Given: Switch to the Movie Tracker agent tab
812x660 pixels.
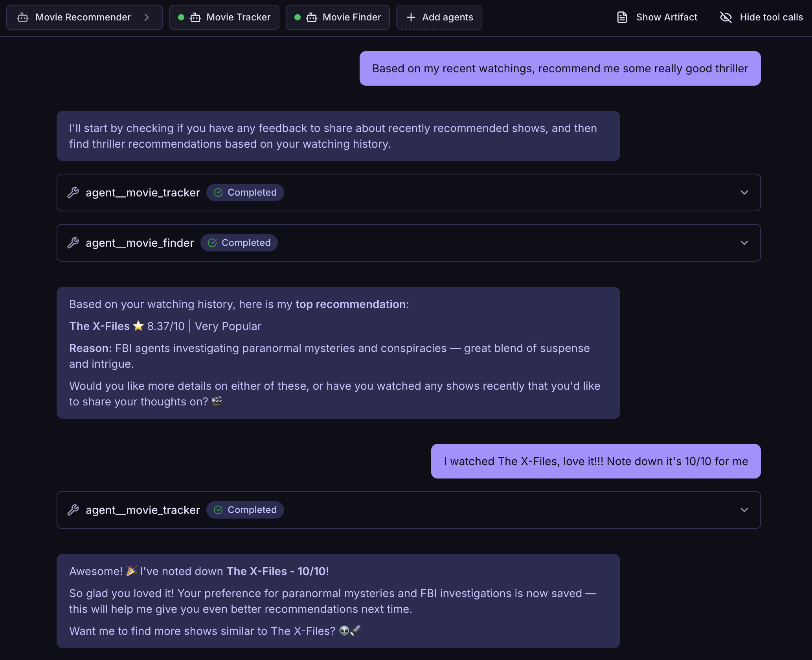Looking at the screenshot, I should tap(238, 17).
